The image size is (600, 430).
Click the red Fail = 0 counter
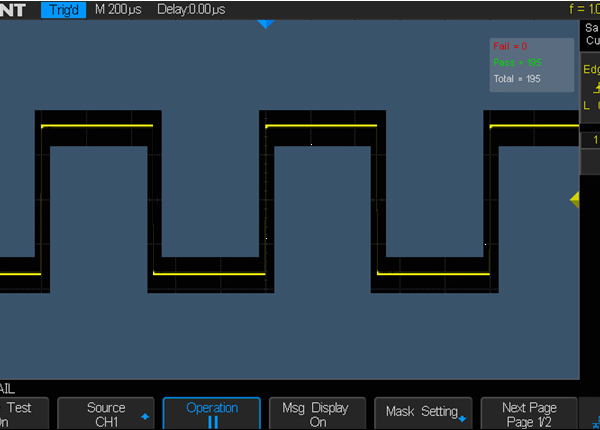(x=510, y=46)
